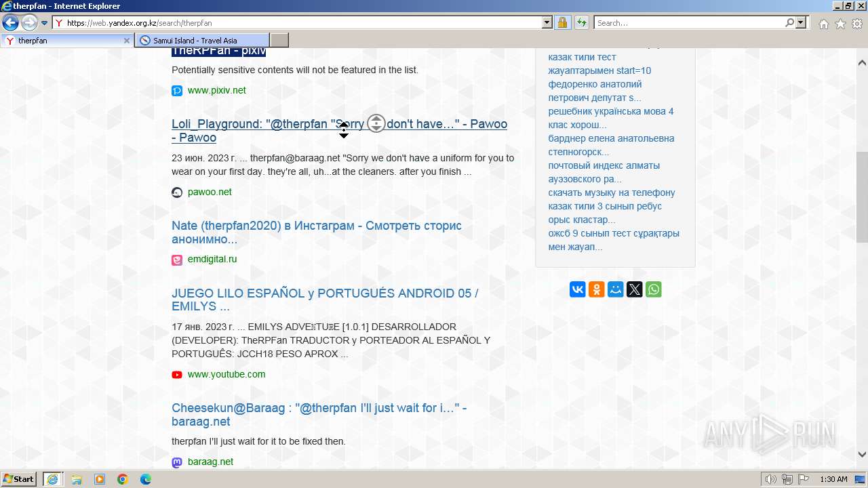This screenshot has height=488, width=868.
Task: Open 'решебник українська мова 4' suggestion
Action: pyautogui.click(x=611, y=118)
